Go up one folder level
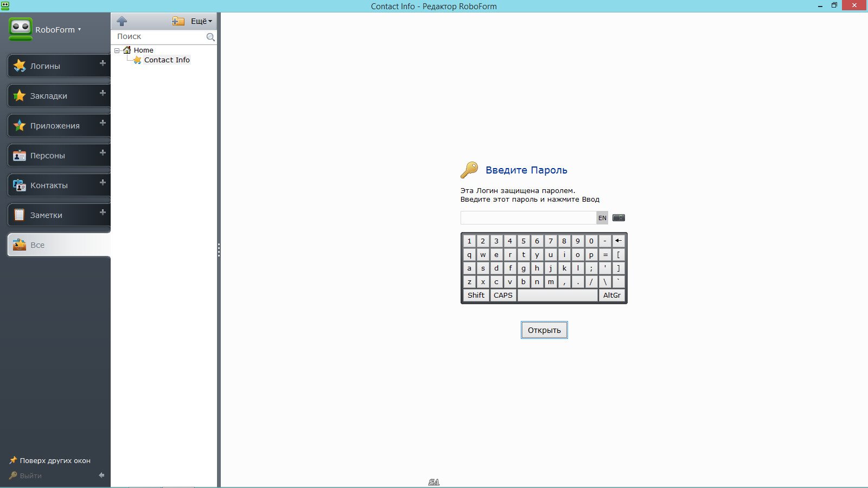The width and height of the screenshot is (868, 488). [x=122, y=21]
